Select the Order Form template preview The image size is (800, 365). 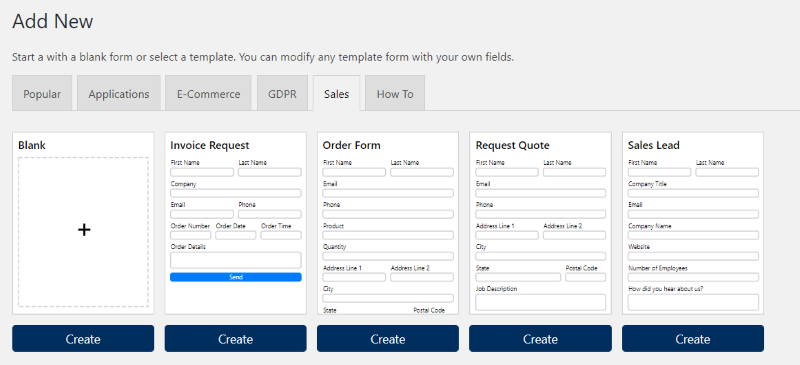tap(388, 224)
